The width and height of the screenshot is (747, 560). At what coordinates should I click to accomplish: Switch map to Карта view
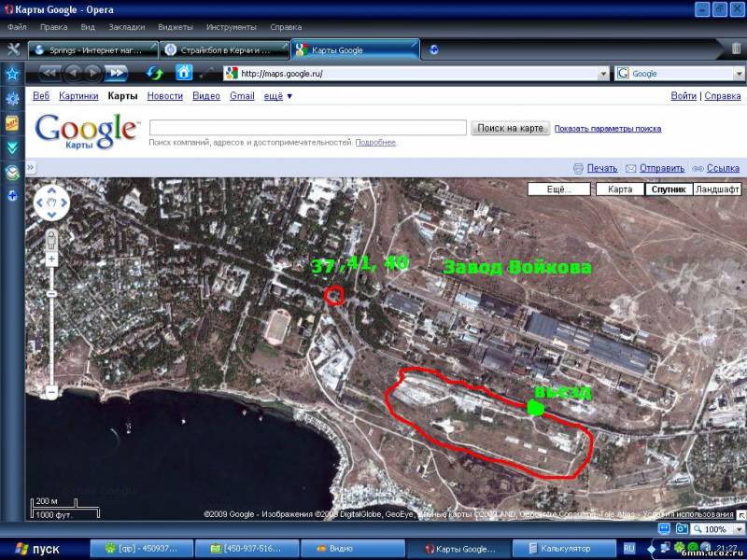point(620,189)
